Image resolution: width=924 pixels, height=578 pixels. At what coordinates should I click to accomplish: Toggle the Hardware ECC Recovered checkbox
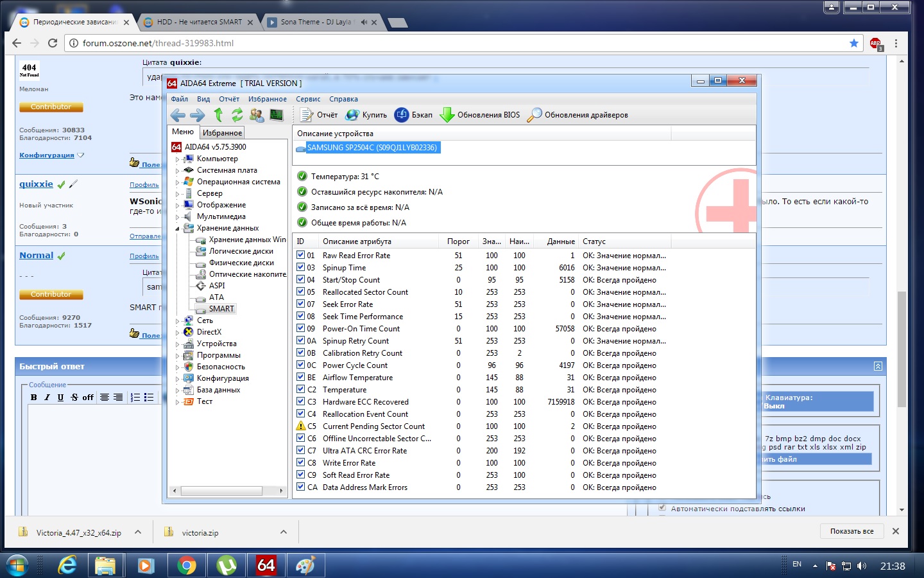(301, 401)
